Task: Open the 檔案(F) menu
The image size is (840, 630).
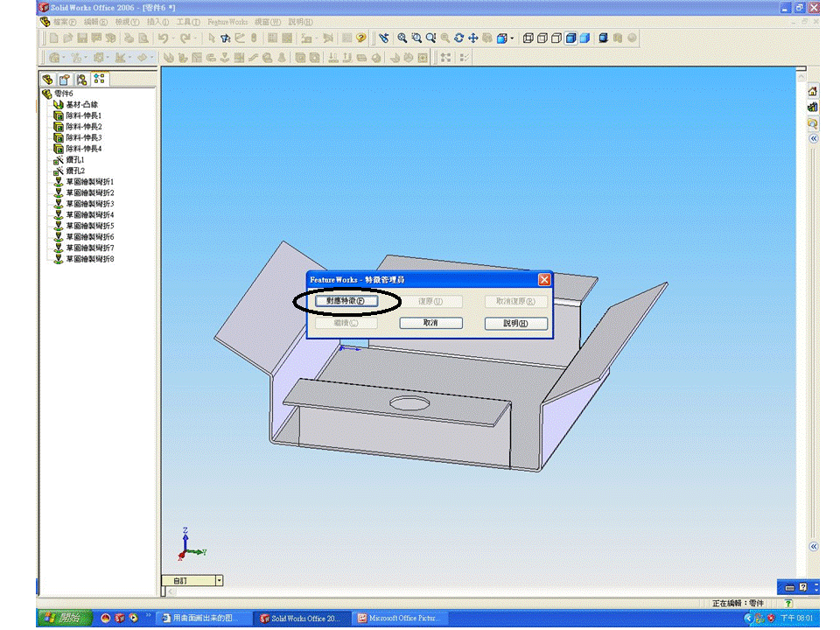Action: (x=64, y=22)
